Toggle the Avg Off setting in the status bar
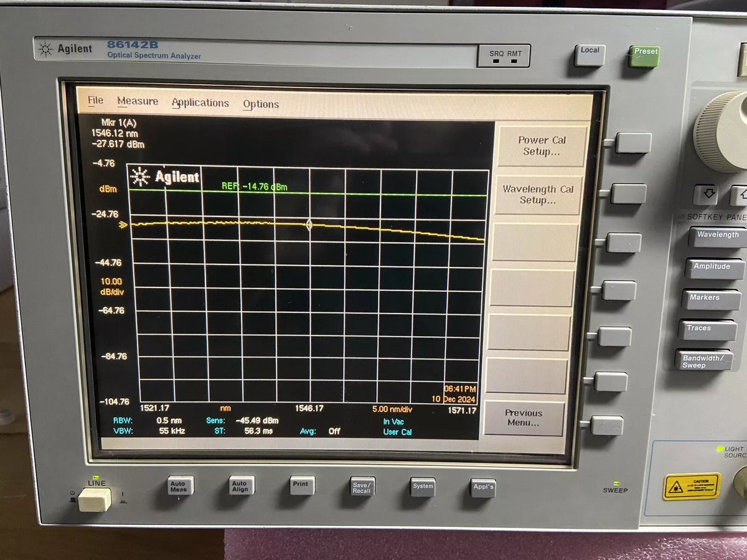The width and height of the screenshot is (747, 560). pyautogui.click(x=334, y=431)
